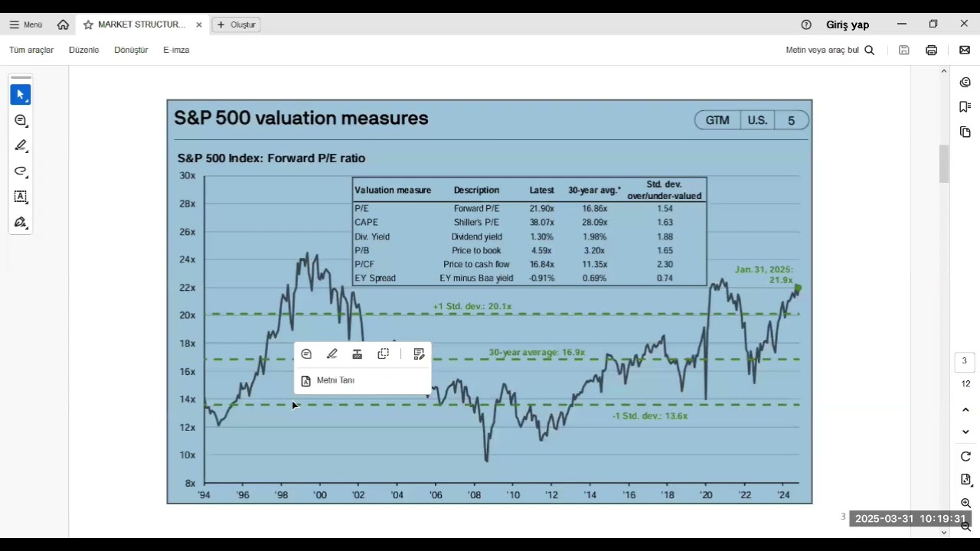Click the Shiller's P/E description cell

click(476, 223)
